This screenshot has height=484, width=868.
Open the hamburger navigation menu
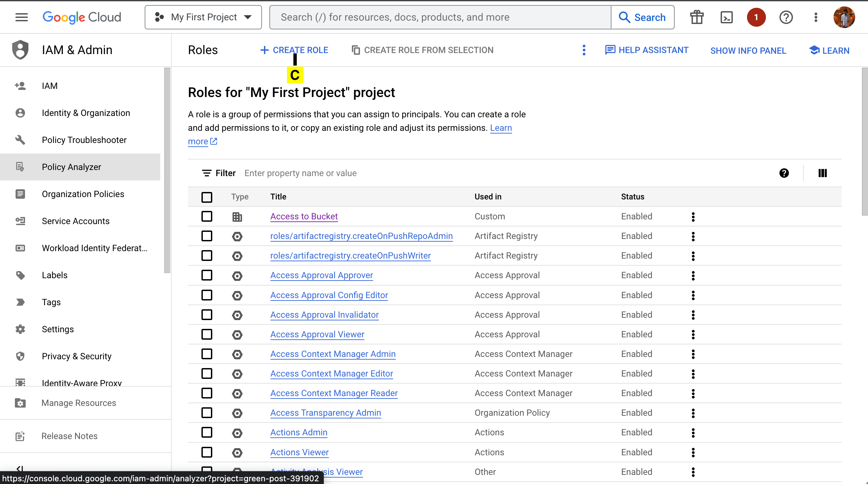[x=22, y=17]
